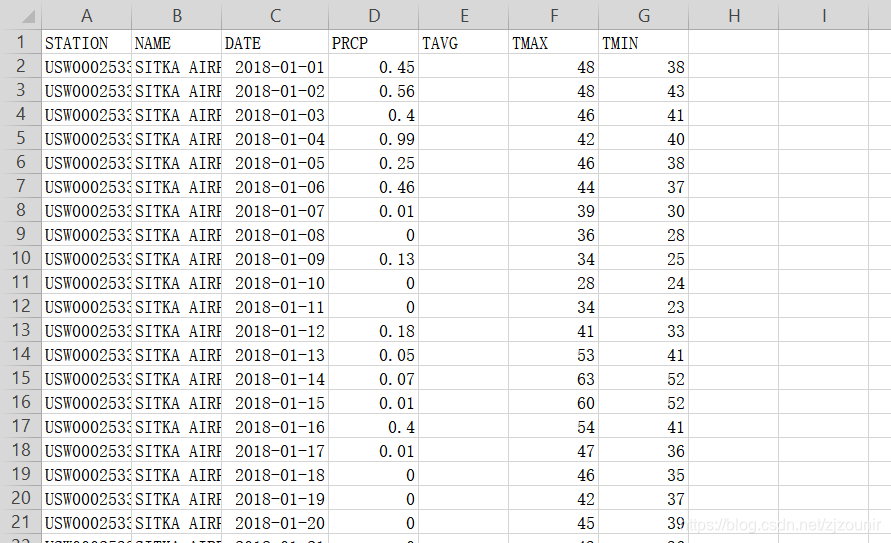Select date cell 2018-01-20
The height and width of the screenshot is (543, 891).
coord(275,523)
